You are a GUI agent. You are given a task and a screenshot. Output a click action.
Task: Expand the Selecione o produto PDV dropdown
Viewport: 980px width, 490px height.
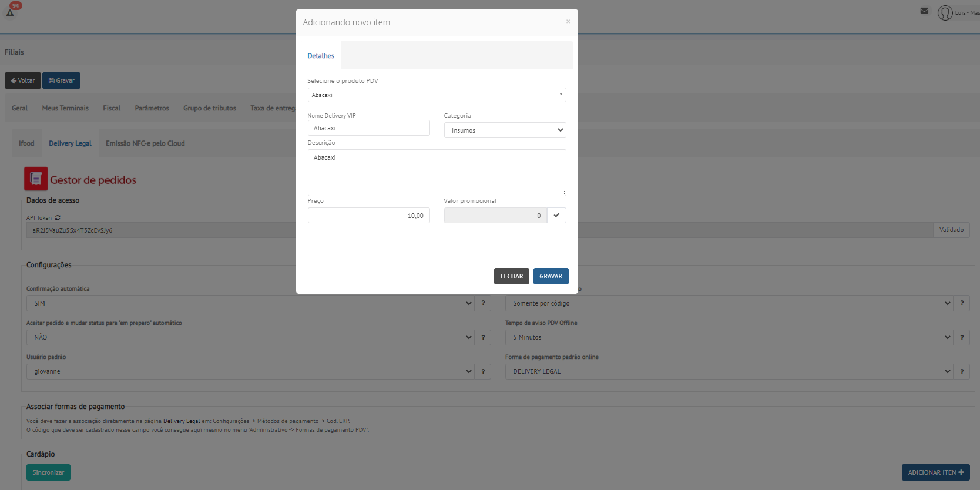click(437, 95)
